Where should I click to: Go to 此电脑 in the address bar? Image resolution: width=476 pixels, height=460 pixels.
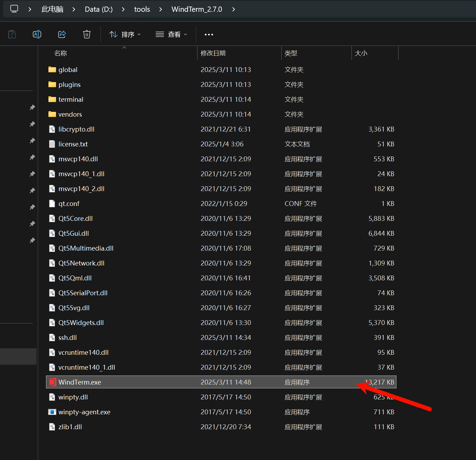52,9
